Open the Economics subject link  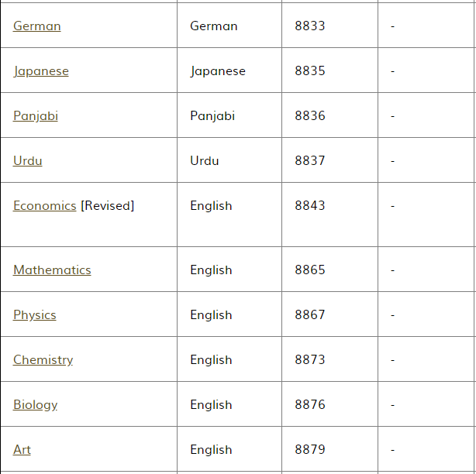[x=45, y=205]
